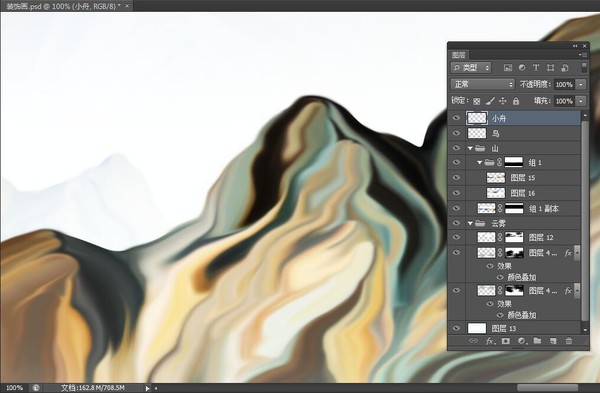This screenshot has width=600, height=393.
Task: Hide 图层 12 layer
Action: point(456,238)
